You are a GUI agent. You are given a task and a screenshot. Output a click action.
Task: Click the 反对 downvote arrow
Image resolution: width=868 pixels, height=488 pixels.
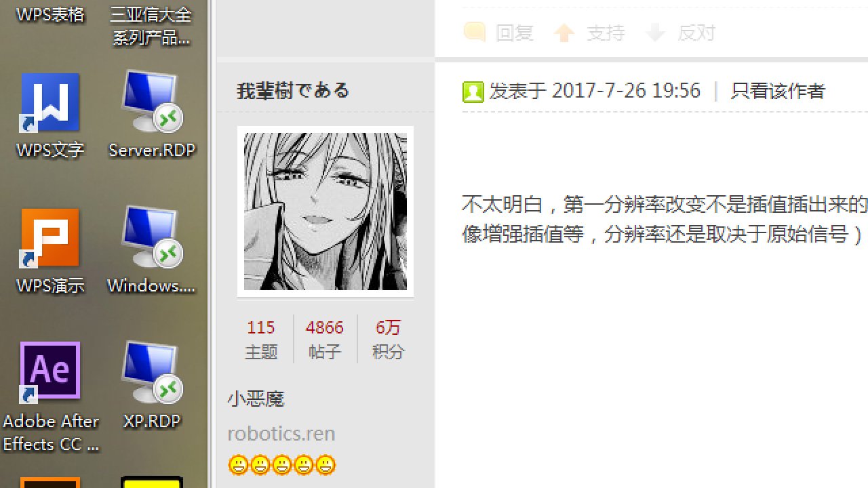(x=655, y=32)
